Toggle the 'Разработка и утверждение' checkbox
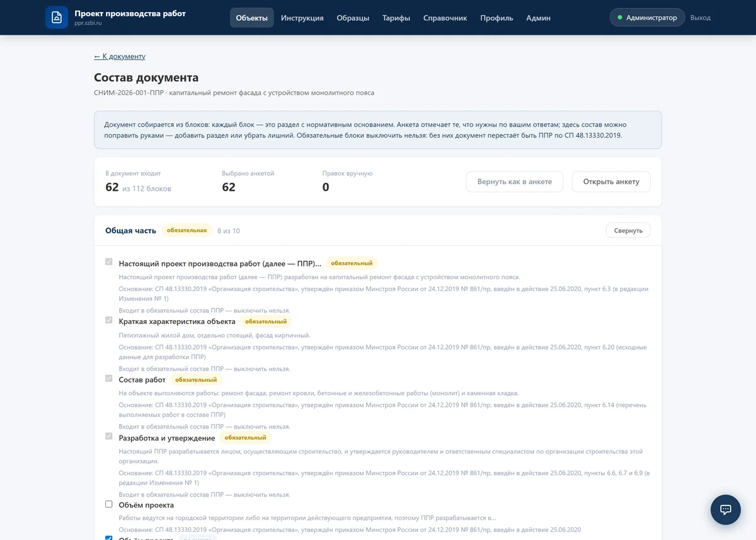The width and height of the screenshot is (756, 540). click(x=109, y=436)
